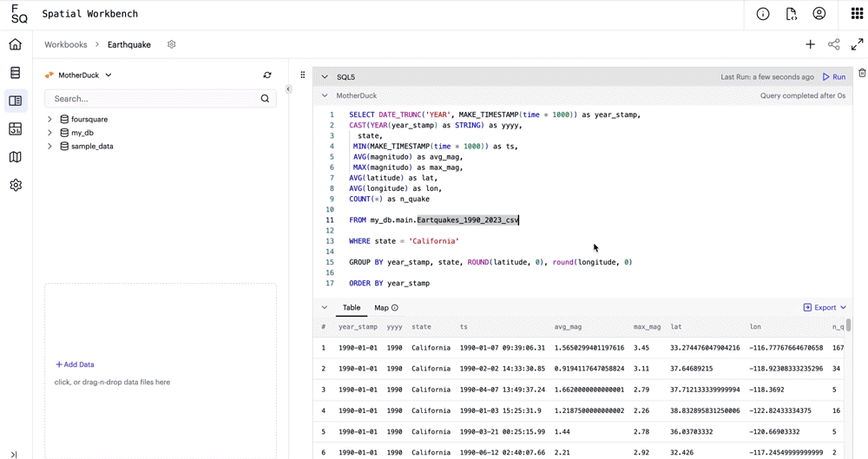Image resolution: width=868 pixels, height=459 pixels.
Task: Grab the SQL5 cell drag handle
Action: [x=303, y=75]
